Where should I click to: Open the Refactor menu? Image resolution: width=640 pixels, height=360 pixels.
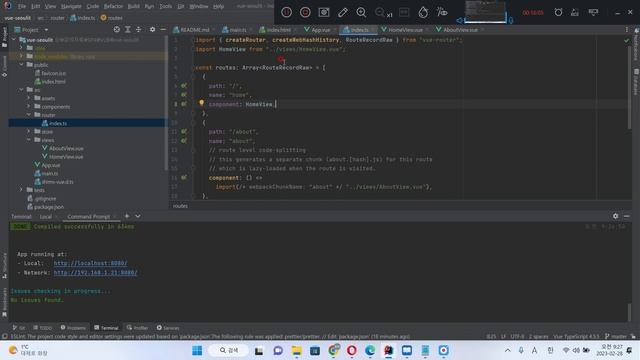[113, 7]
